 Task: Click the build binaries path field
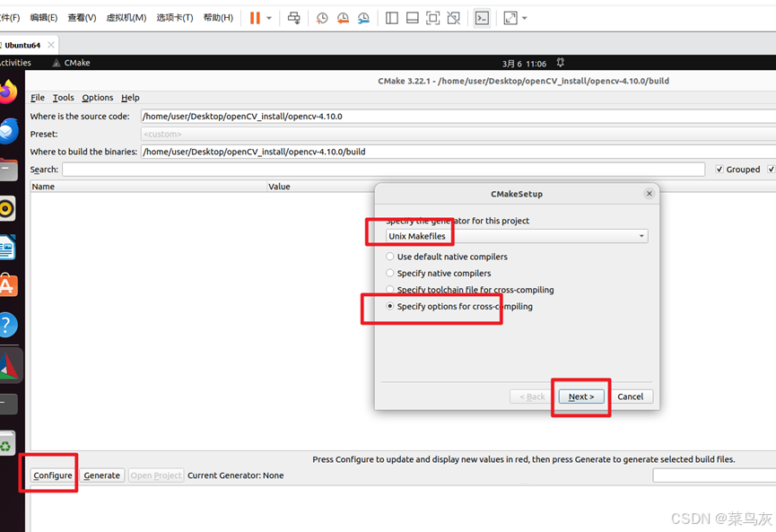point(458,152)
